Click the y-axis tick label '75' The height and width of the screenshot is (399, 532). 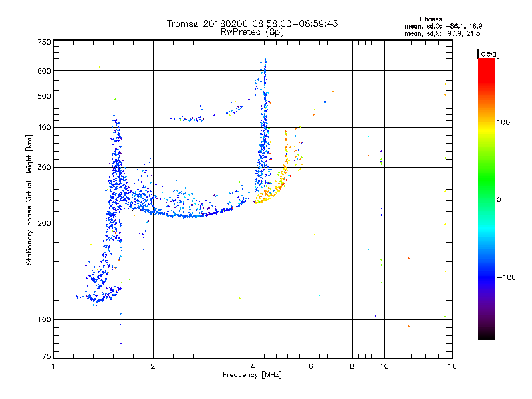[x=47, y=356]
